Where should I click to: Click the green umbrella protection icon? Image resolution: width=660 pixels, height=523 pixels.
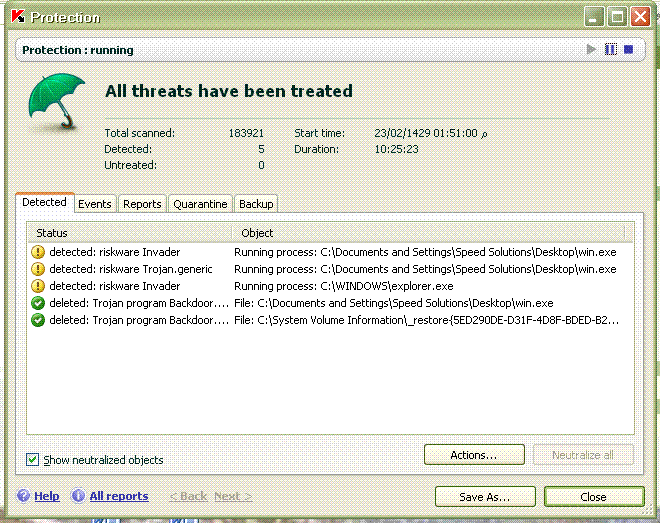[55, 102]
